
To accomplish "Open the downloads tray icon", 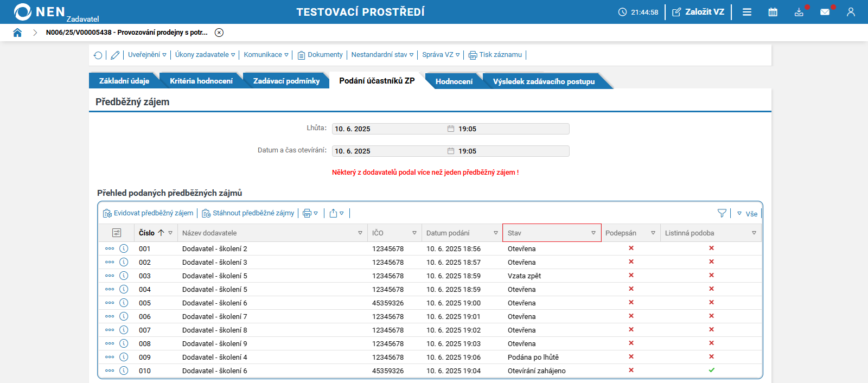I will pos(799,12).
